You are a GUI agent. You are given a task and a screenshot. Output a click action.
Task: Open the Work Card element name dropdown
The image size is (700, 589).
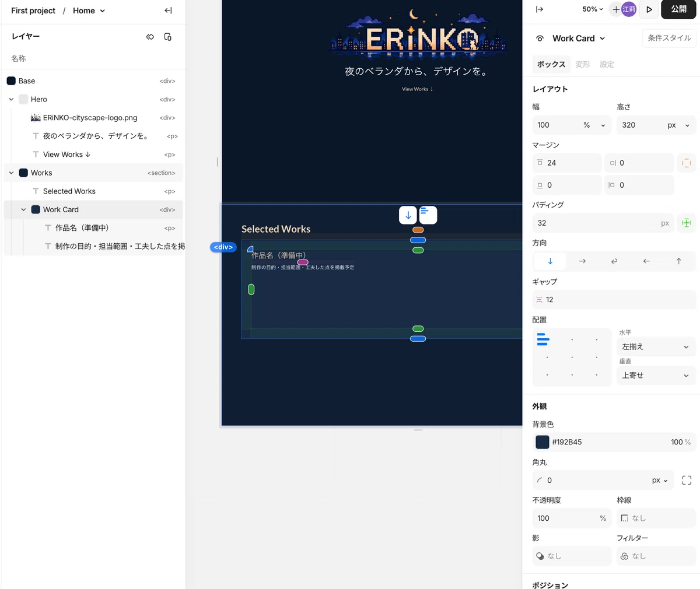tap(579, 38)
